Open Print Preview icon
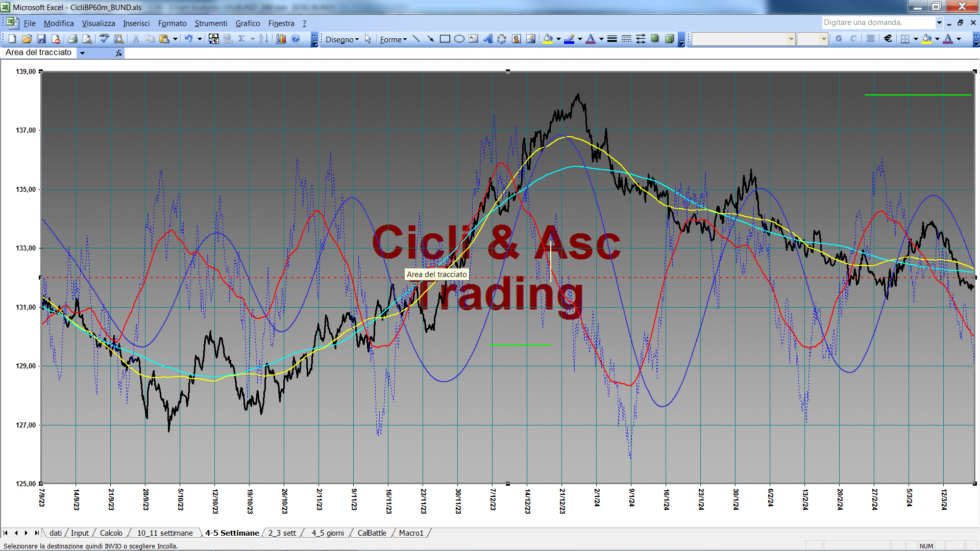 tap(87, 39)
